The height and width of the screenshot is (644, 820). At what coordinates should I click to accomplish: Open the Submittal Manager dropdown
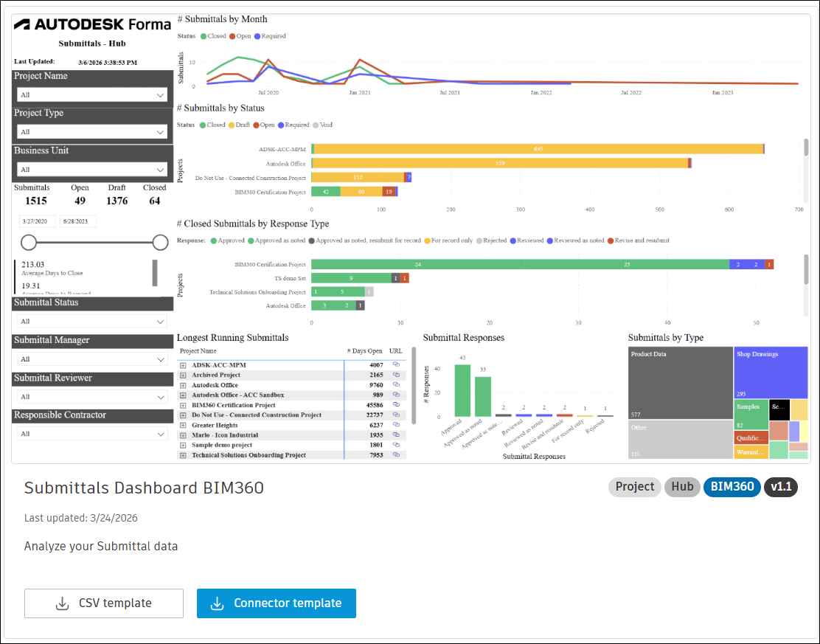(92, 359)
